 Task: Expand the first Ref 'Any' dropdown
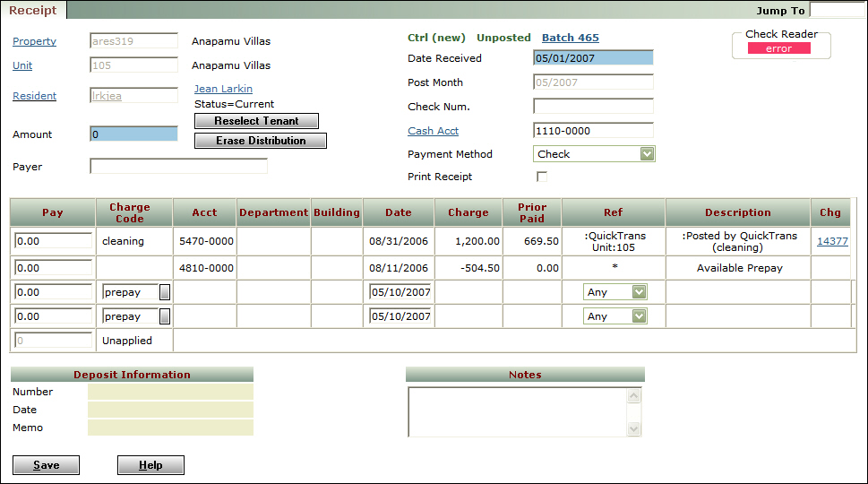click(x=638, y=292)
